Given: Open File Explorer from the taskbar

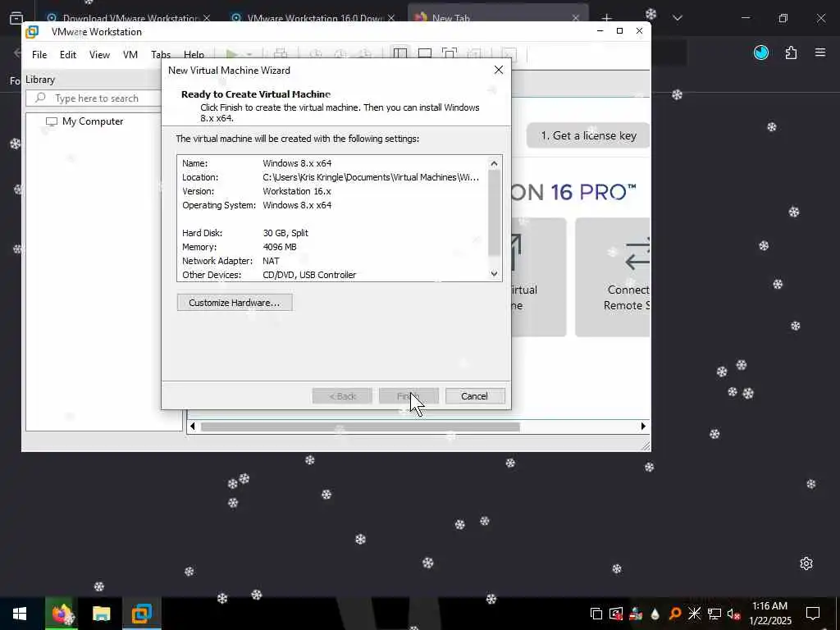Looking at the screenshot, I should point(101,614).
